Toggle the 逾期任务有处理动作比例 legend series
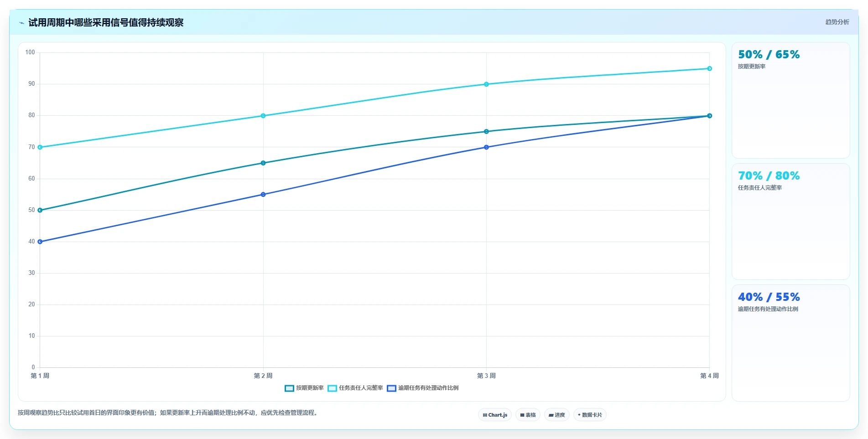Viewport: 868px width, 439px height. click(x=422, y=388)
